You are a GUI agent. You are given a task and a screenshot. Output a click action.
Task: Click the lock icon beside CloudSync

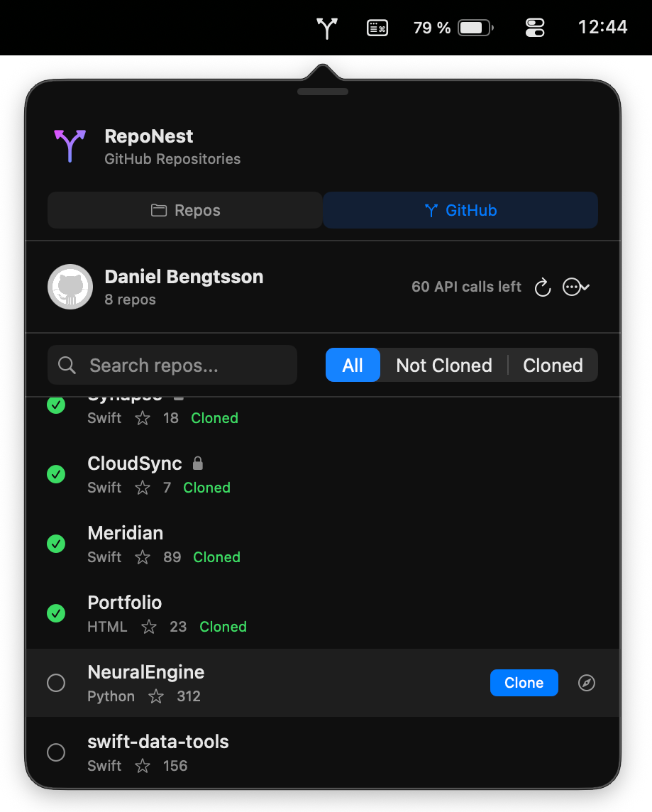198,463
